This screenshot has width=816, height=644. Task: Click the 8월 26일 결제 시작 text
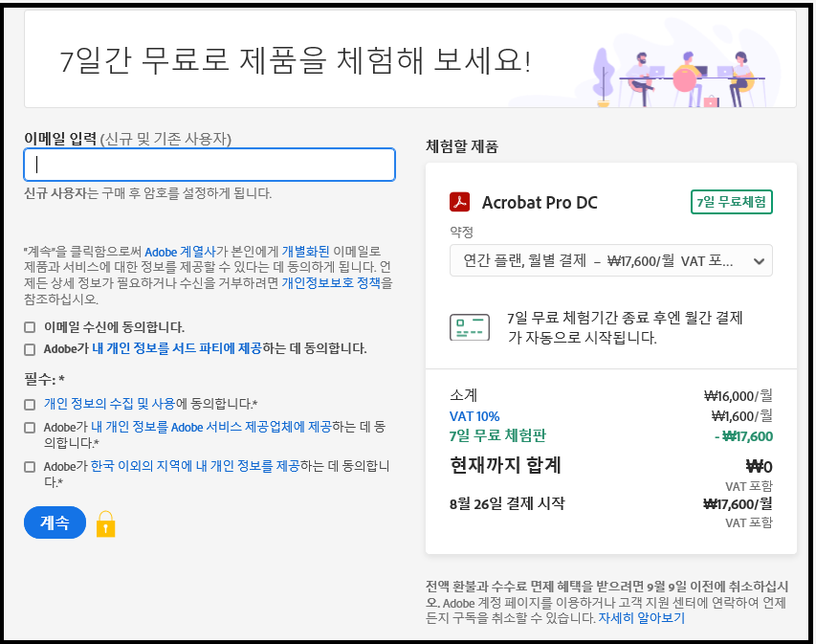507,503
